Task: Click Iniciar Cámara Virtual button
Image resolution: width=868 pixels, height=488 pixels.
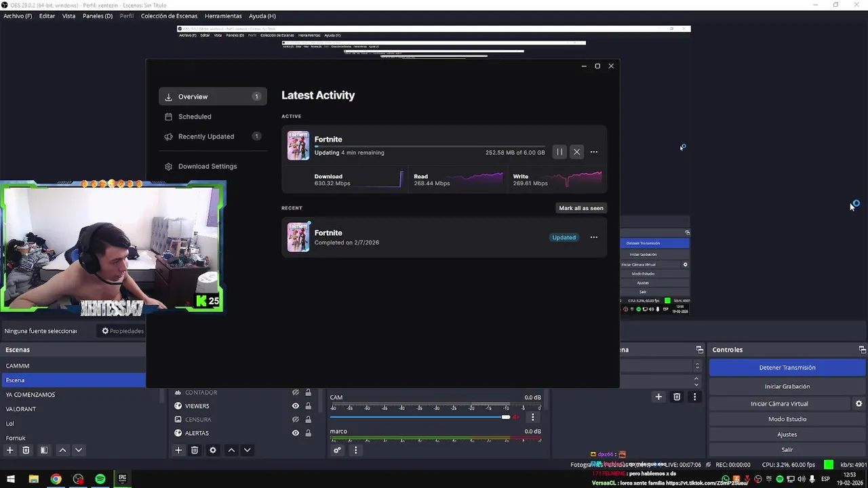Action: pos(779,403)
